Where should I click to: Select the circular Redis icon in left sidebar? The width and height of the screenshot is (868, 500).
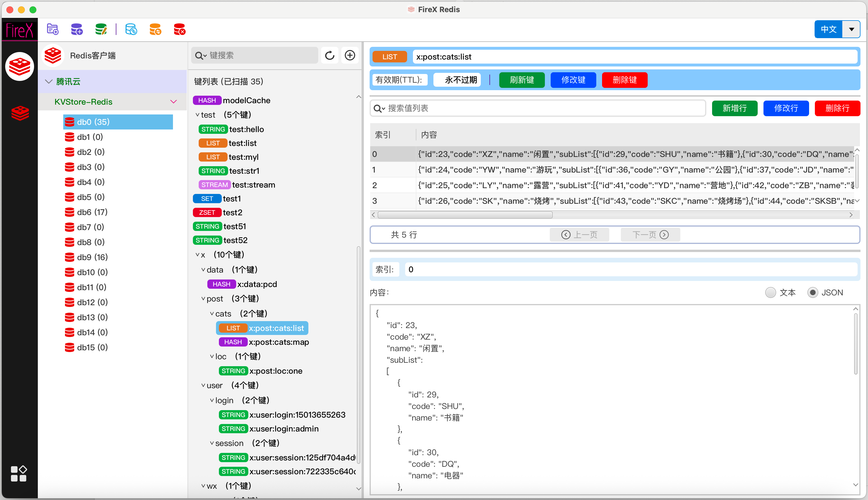click(x=20, y=66)
